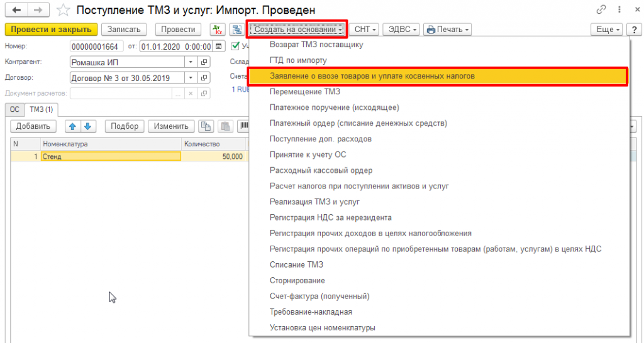Open the three-dot window menu
The height and width of the screenshot is (343, 644).
(x=619, y=9)
